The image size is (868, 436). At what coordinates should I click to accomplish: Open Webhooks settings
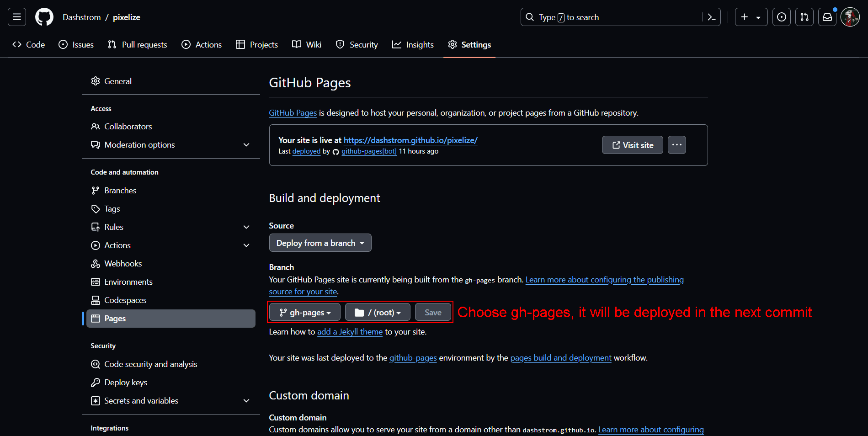click(171, 264)
